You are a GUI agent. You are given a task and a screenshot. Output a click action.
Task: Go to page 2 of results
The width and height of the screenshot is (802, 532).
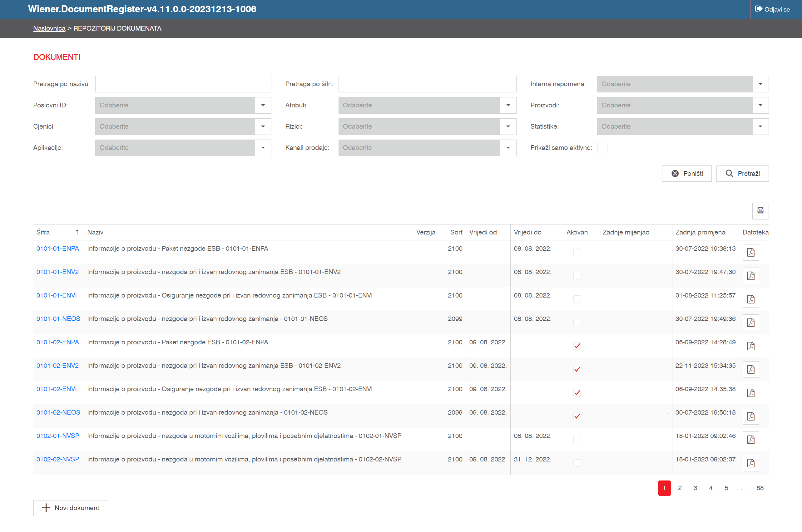point(680,488)
